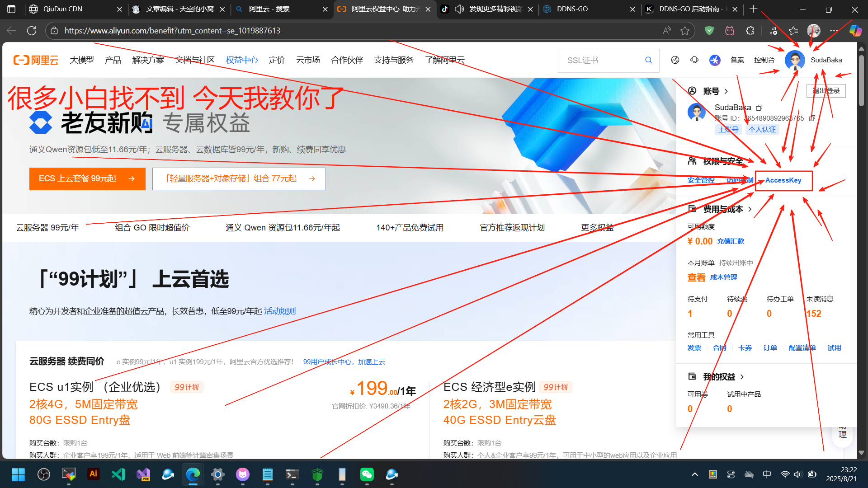Click the Aliyun logo in header
The height and width of the screenshot is (488, 868).
click(x=36, y=60)
